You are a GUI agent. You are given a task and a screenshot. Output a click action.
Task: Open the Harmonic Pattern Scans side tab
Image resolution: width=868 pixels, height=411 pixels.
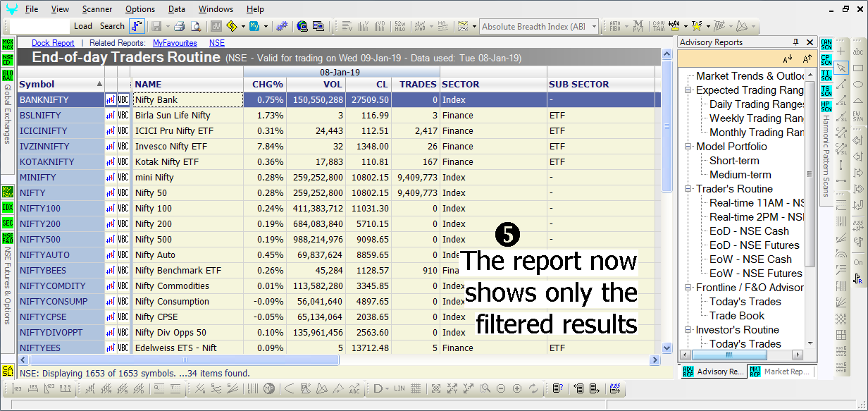pos(826,157)
